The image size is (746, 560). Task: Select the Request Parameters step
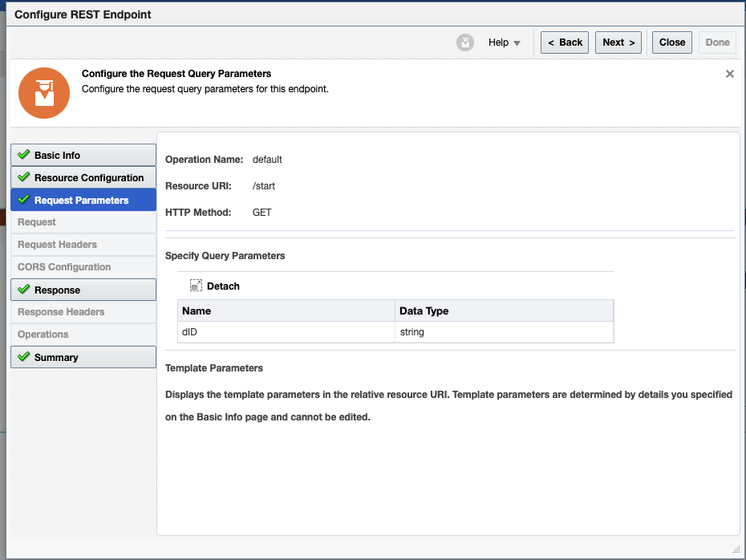click(83, 200)
